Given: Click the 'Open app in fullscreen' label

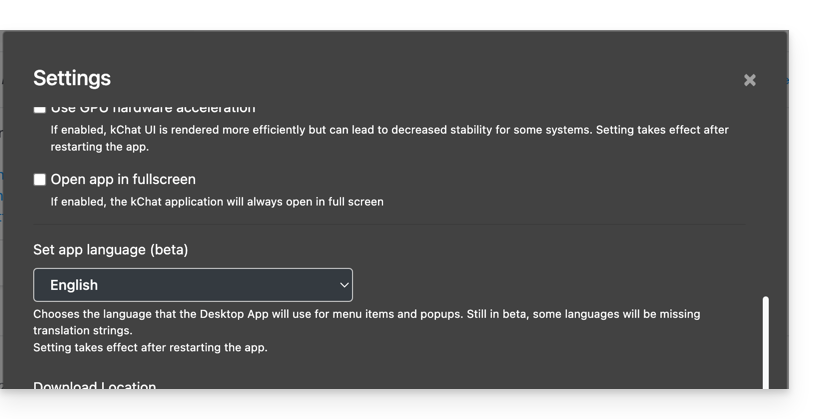Looking at the screenshot, I should tap(123, 180).
